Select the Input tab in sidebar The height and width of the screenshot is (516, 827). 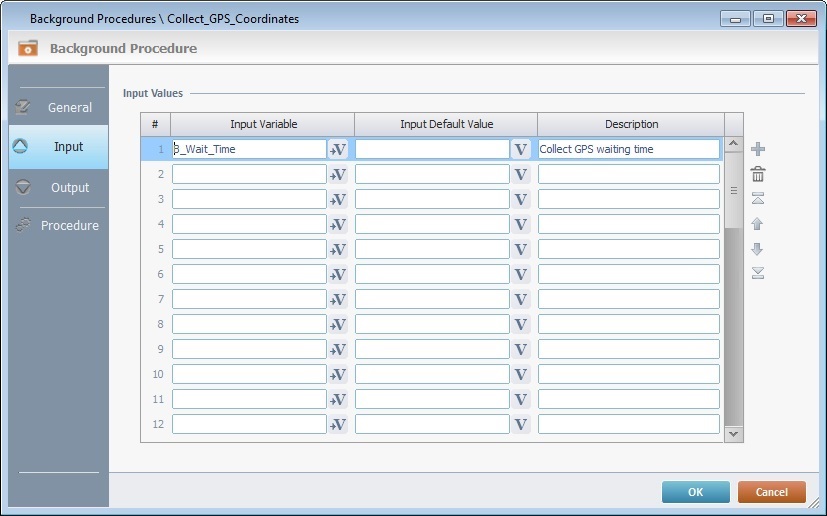click(58, 147)
